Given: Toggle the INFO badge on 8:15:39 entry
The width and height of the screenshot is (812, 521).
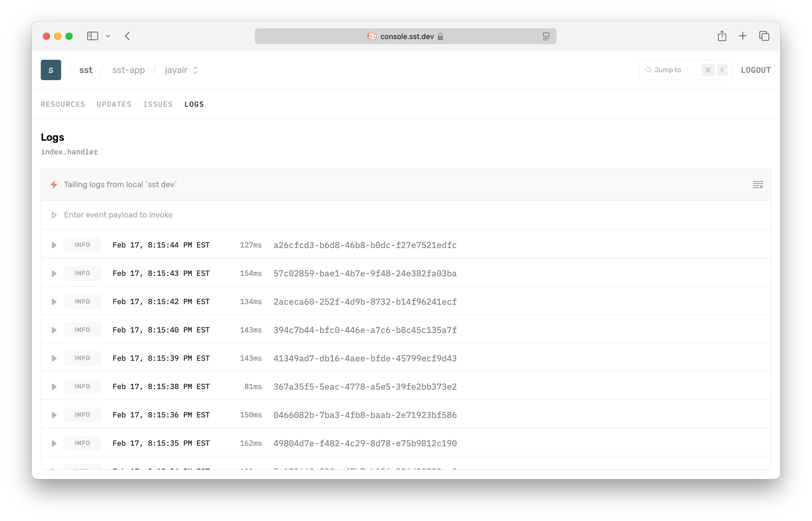Looking at the screenshot, I should pyautogui.click(x=82, y=358).
